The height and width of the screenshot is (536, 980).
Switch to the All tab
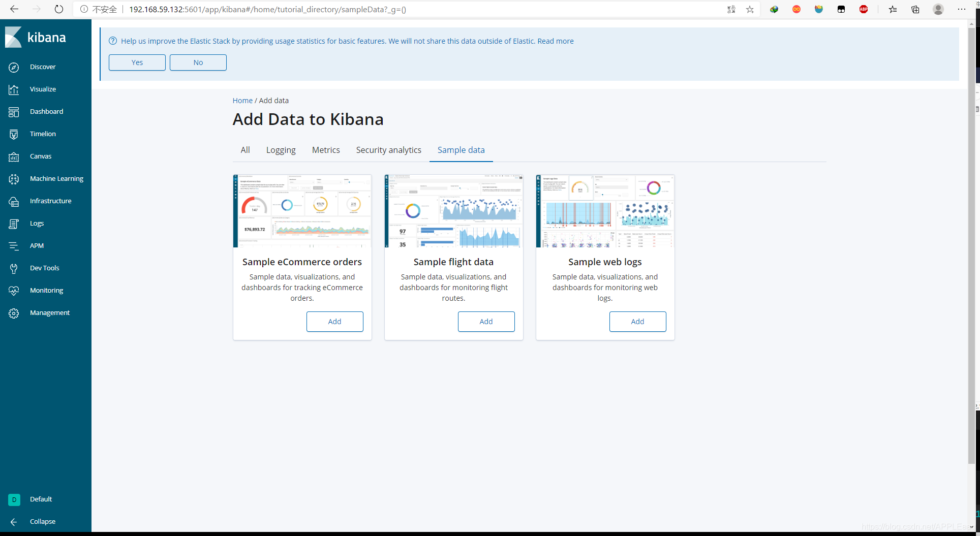(x=245, y=150)
